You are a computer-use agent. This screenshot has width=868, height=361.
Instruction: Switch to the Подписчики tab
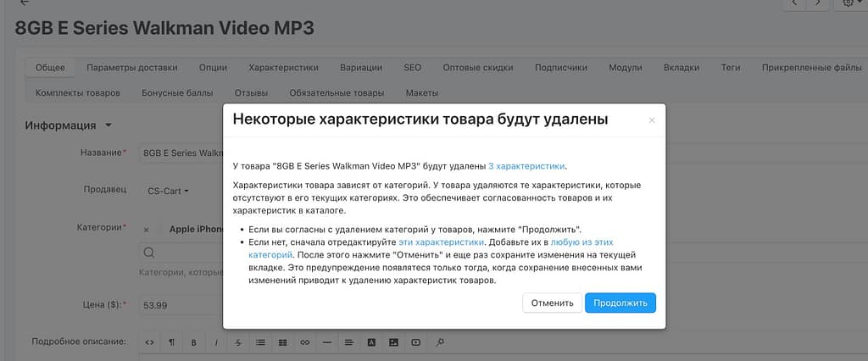561,68
